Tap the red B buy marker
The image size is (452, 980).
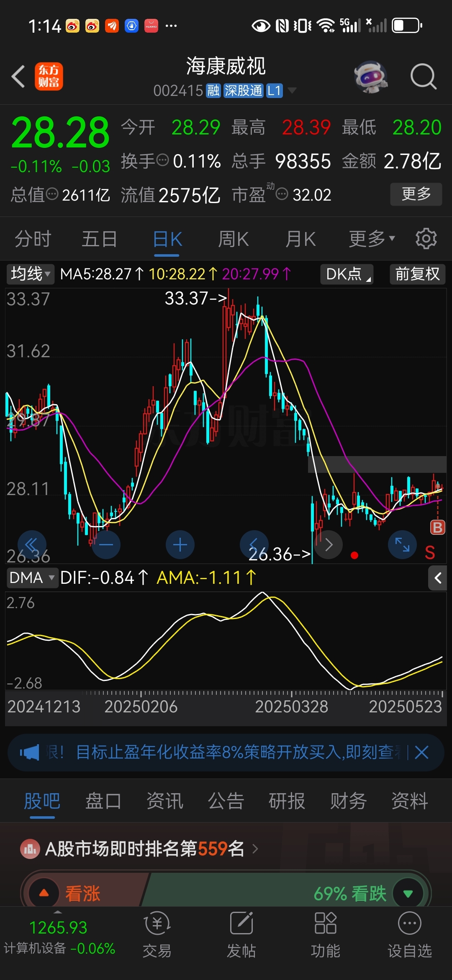(x=438, y=527)
